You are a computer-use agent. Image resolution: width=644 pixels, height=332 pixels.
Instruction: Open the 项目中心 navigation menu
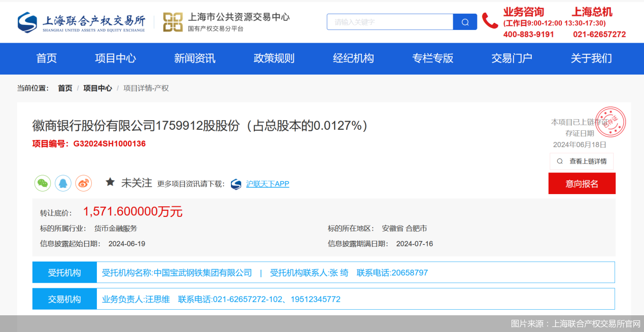click(115, 58)
